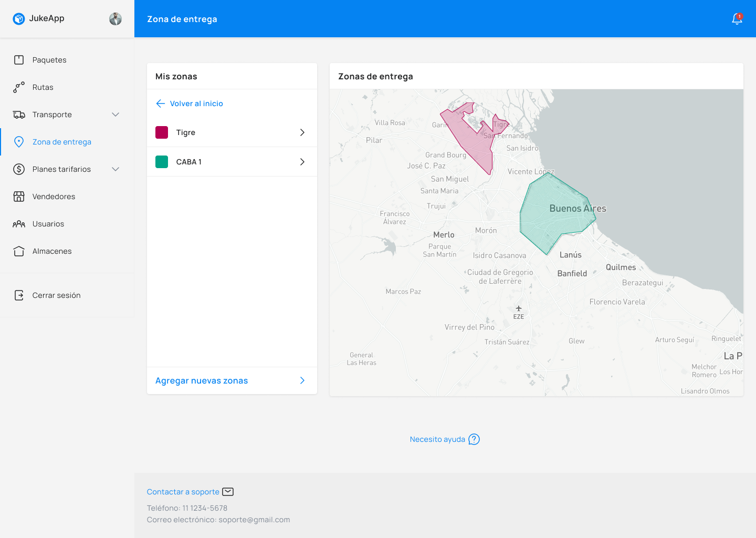This screenshot has width=756, height=538.
Task: Open the user avatar profile
Action: click(x=115, y=19)
